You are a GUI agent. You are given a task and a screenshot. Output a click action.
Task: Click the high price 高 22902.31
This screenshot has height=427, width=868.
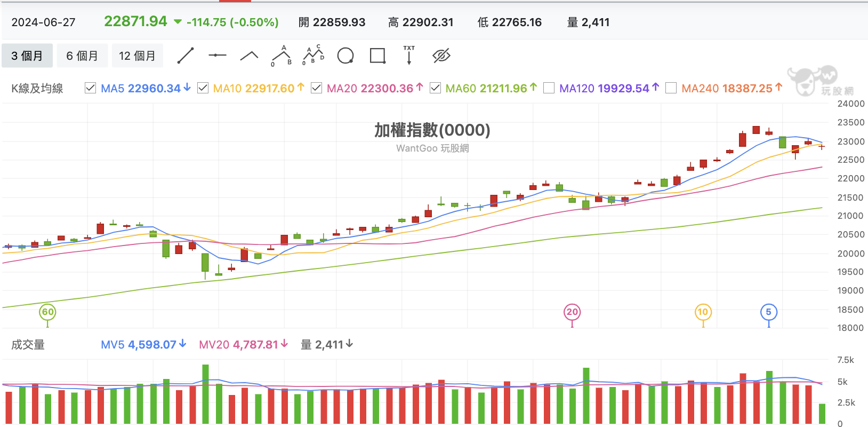tap(421, 22)
